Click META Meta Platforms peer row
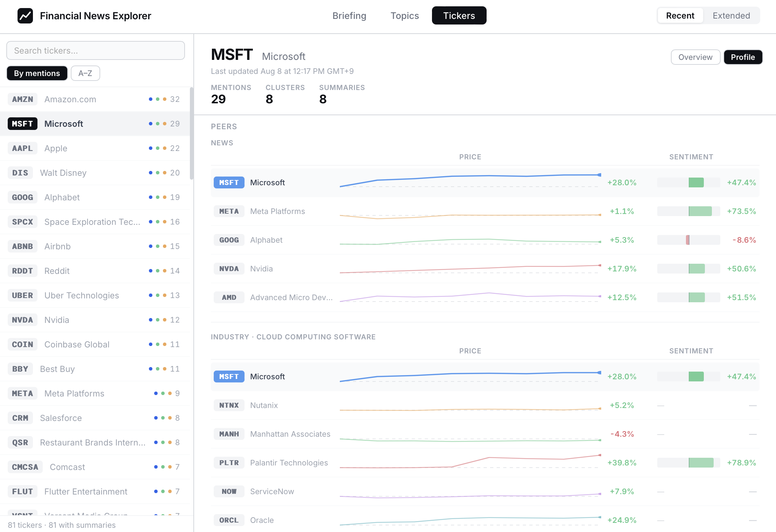This screenshot has height=532, width=776. click(x=485, y=211)
